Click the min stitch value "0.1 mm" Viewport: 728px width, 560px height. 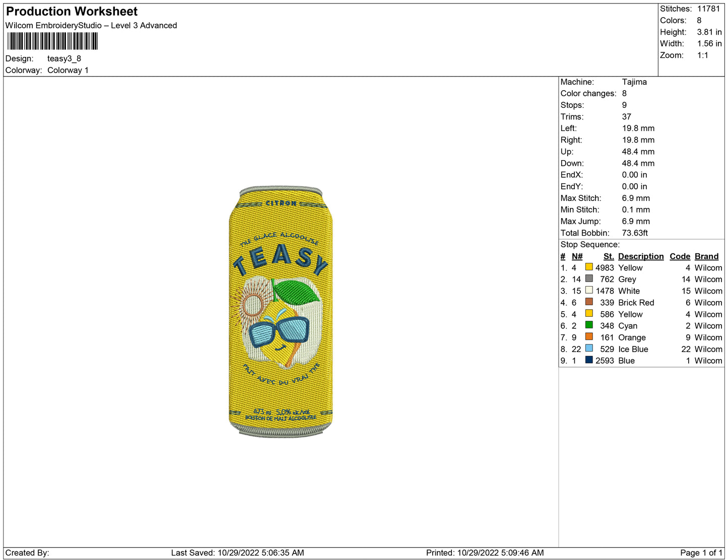coord(636,209)
